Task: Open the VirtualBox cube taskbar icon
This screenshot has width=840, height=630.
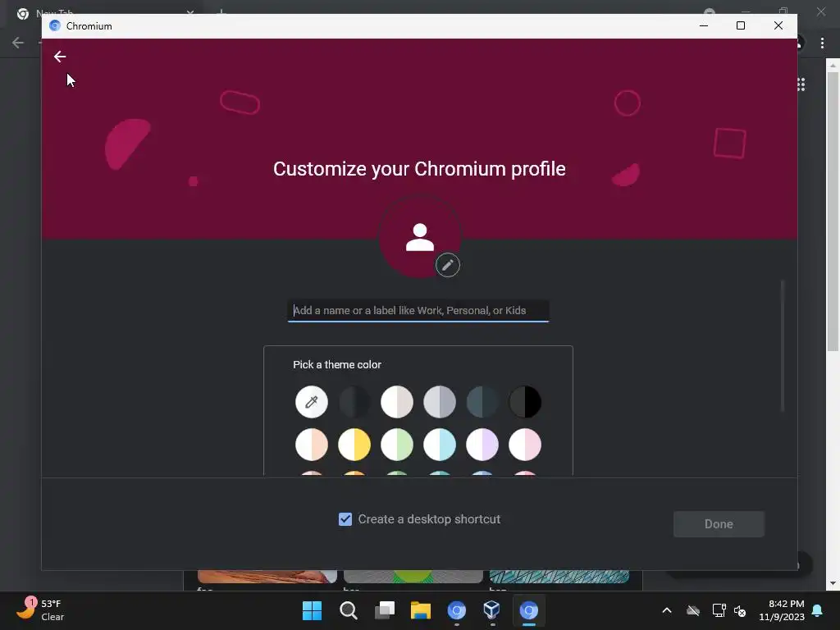Action: [x=492, y=610]
